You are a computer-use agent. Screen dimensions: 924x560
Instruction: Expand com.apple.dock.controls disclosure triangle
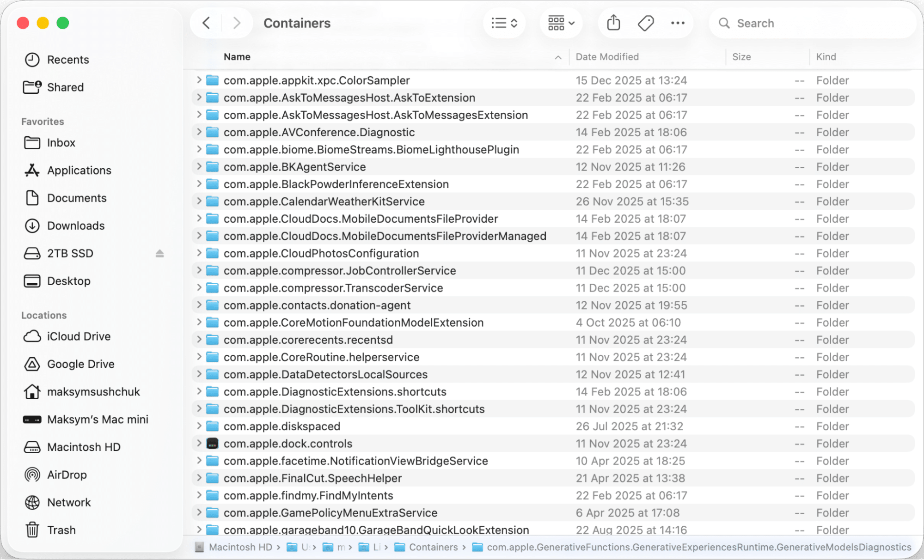tap(199, 443)
